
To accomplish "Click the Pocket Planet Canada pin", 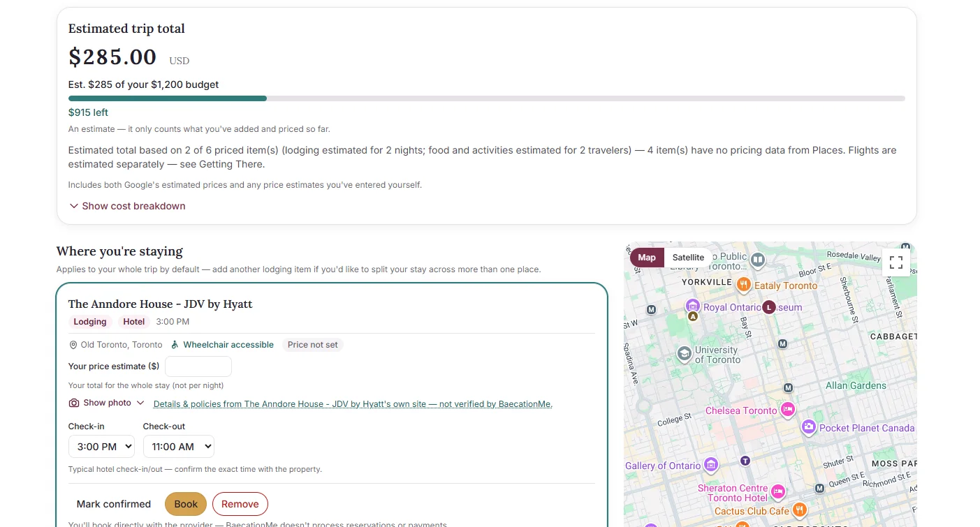I will coord(808,427).
